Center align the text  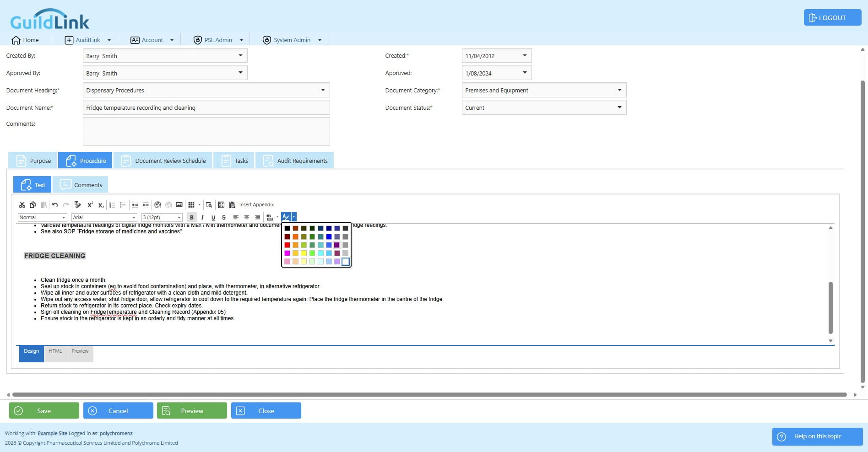coord(247,217)
